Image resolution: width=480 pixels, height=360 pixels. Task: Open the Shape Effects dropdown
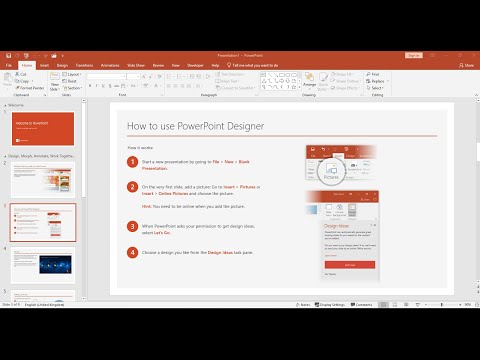click(x=345, y=88)
